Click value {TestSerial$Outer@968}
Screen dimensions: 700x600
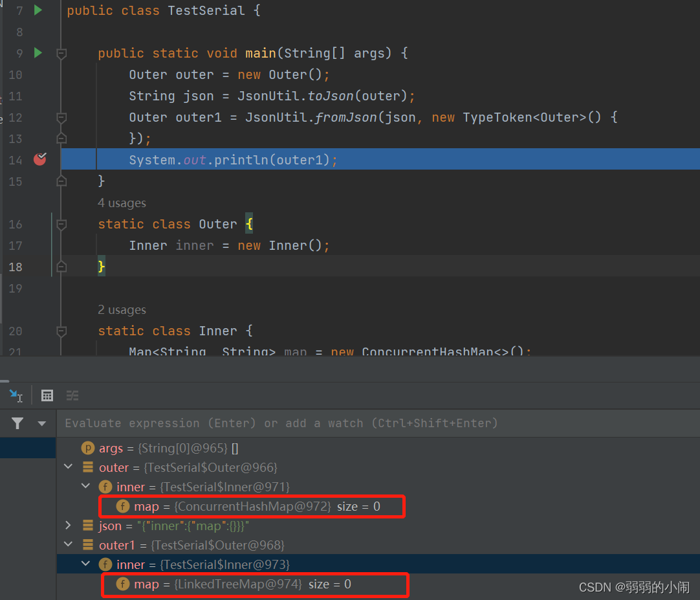217,545
